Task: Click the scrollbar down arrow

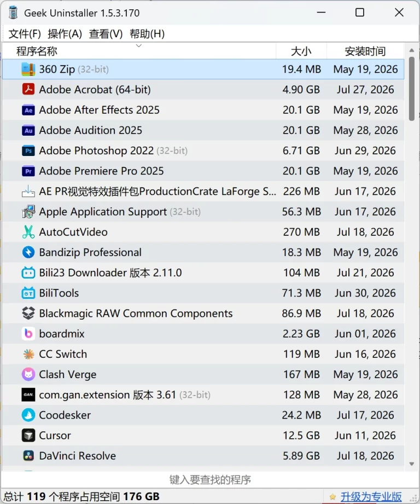Action: tap(412, 464)
